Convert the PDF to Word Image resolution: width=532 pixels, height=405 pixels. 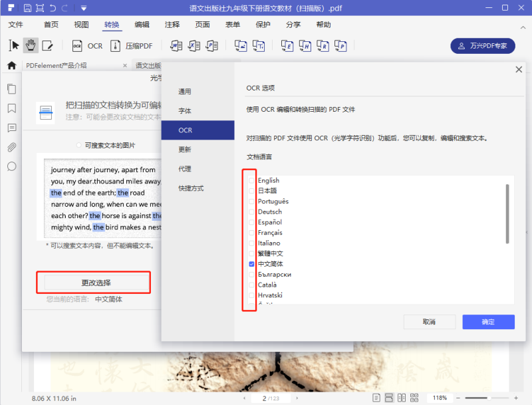coord(176,46)
